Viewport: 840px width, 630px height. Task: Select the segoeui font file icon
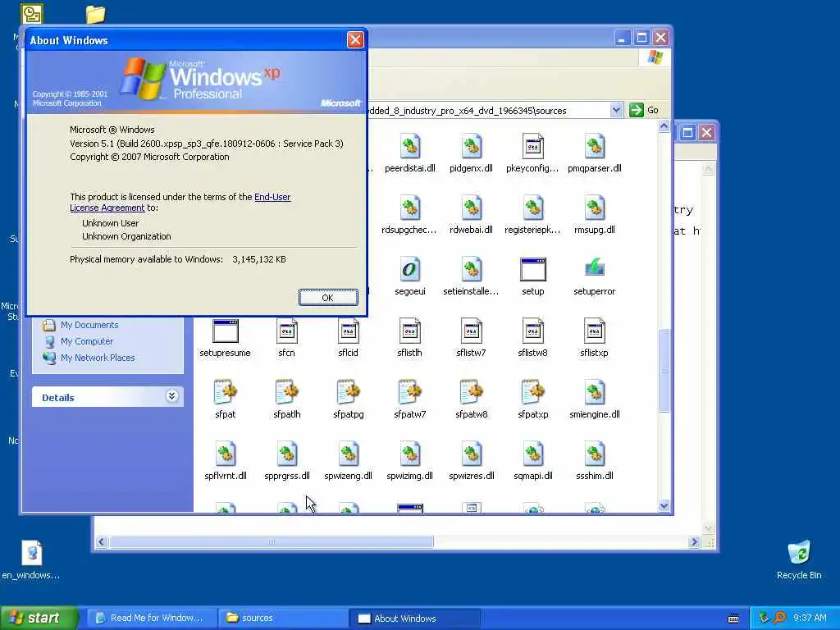(x=410, y=269)
